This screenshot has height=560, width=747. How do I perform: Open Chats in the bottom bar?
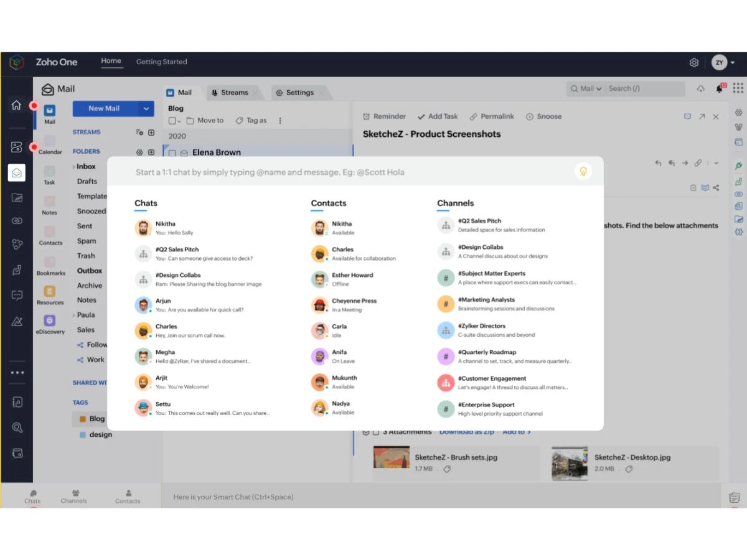point(32,497)
